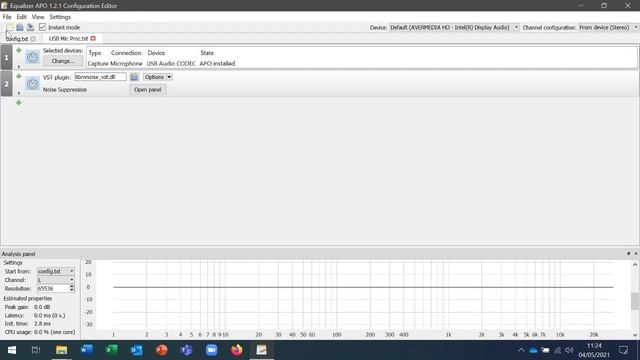Close the Analysis panel
This screenshot has height=360, width=640.
(x=636, y=253)
